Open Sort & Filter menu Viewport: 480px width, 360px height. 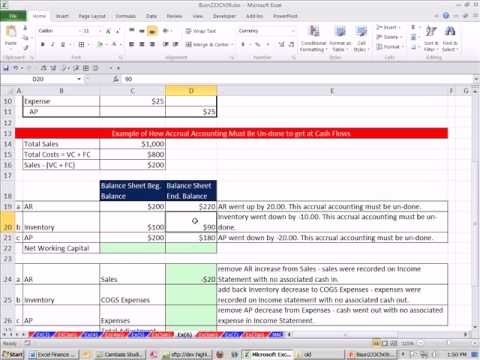431,38
